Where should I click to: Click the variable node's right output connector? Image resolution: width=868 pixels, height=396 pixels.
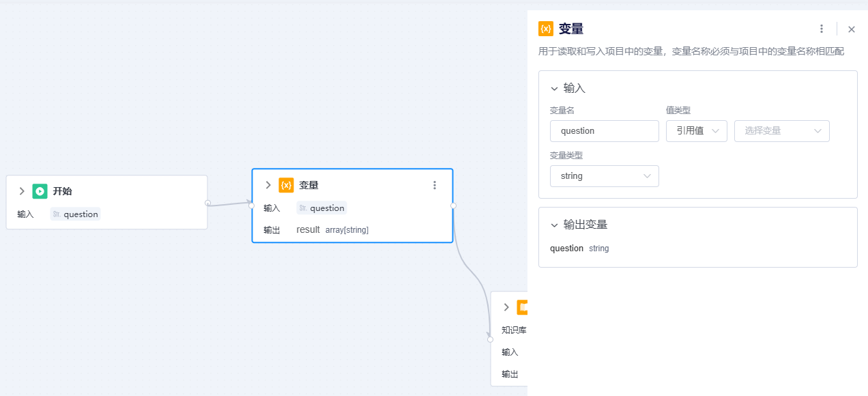pos(453,206)
